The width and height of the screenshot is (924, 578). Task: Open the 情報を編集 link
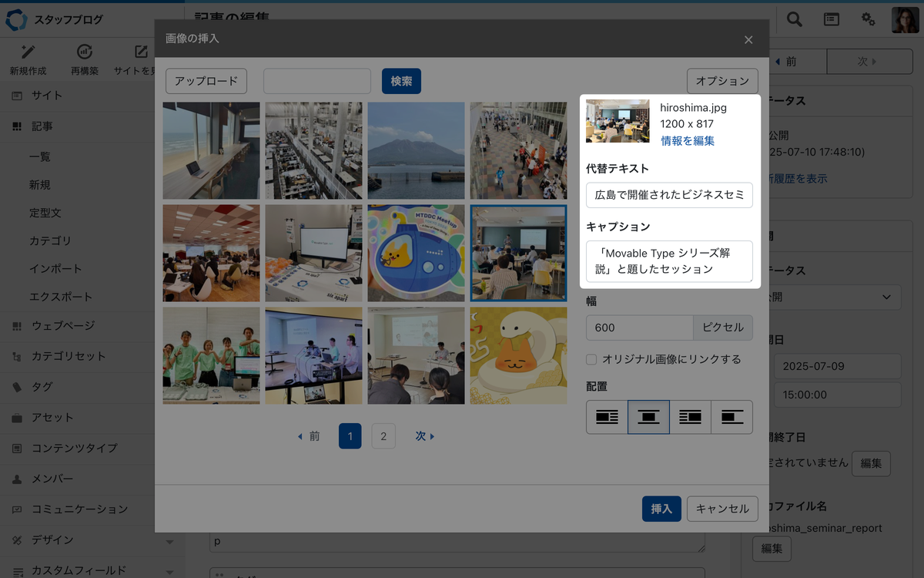pos(688,140)
